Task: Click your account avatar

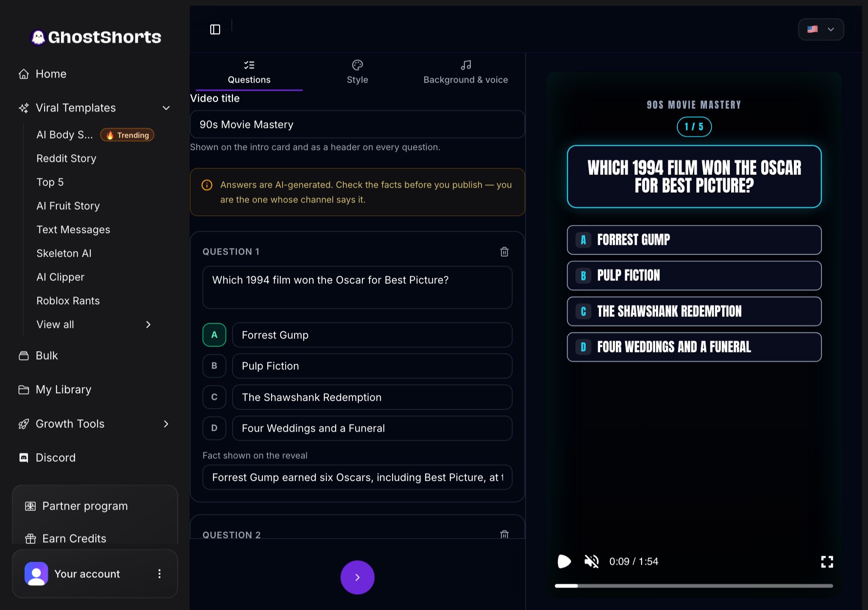Action: click(x=36, y=574)
